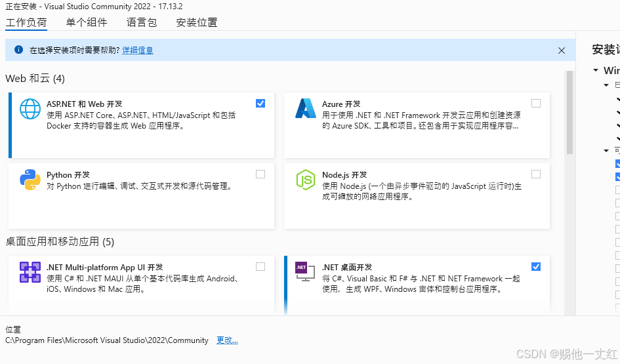620x364 pixels.
Task: Open the 详细信息 help link
Action: click(138, 51)
